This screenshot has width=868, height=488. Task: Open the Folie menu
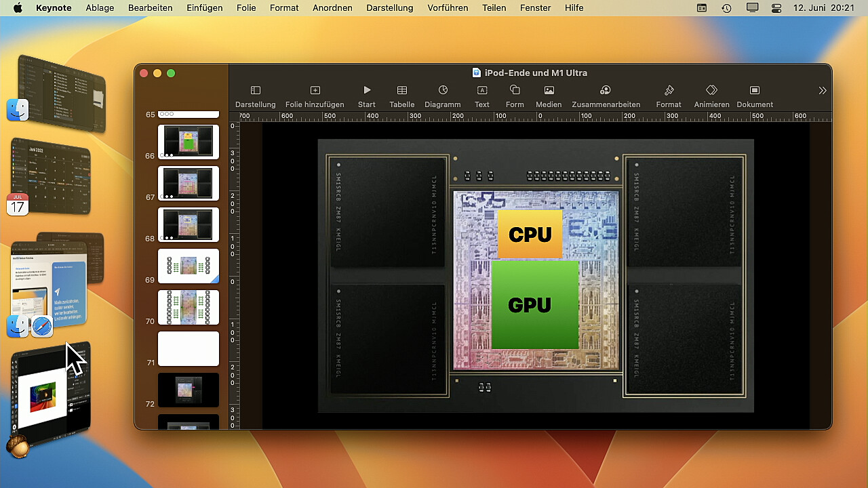246,8
